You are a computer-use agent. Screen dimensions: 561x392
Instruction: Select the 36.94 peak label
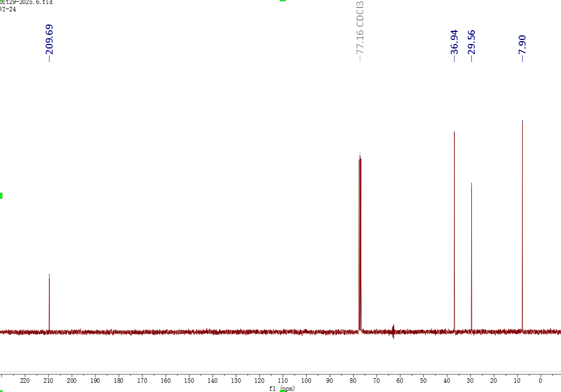[x=454, y=42]
